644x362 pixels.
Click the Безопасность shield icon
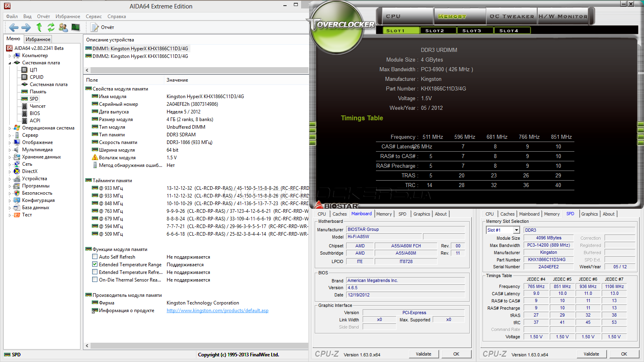(17, 193)
